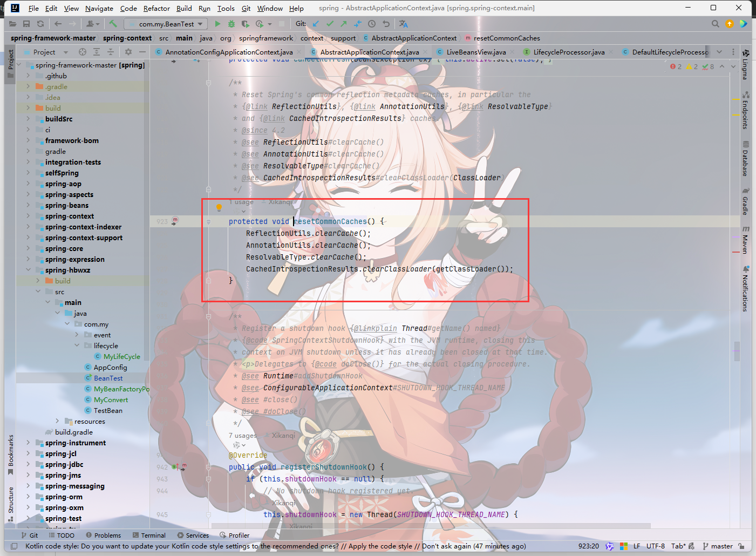This screenshot has width=756, height=556.
Task: Click the errors and warnings inspection widget
Action: (692, 66)
